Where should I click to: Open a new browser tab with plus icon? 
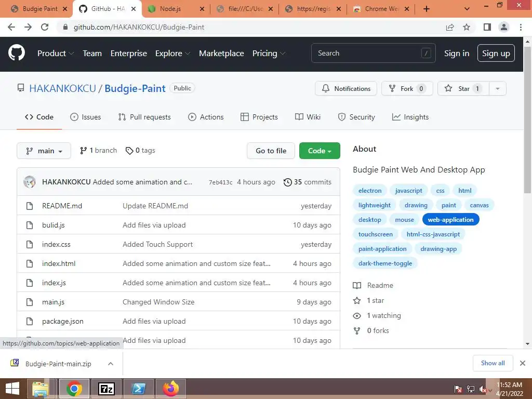(427, 9)
